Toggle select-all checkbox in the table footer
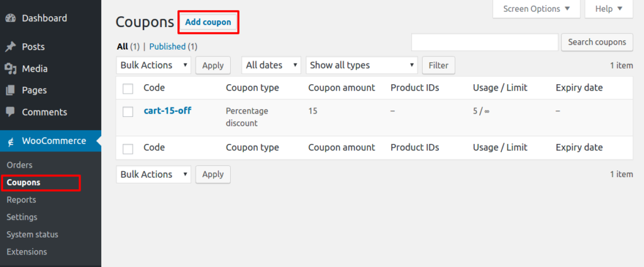 click(x=128, y=148)
